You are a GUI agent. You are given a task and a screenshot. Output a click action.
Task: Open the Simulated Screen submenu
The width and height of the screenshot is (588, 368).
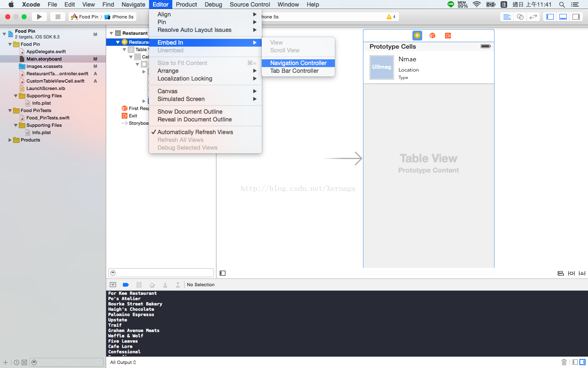[205, 99]
